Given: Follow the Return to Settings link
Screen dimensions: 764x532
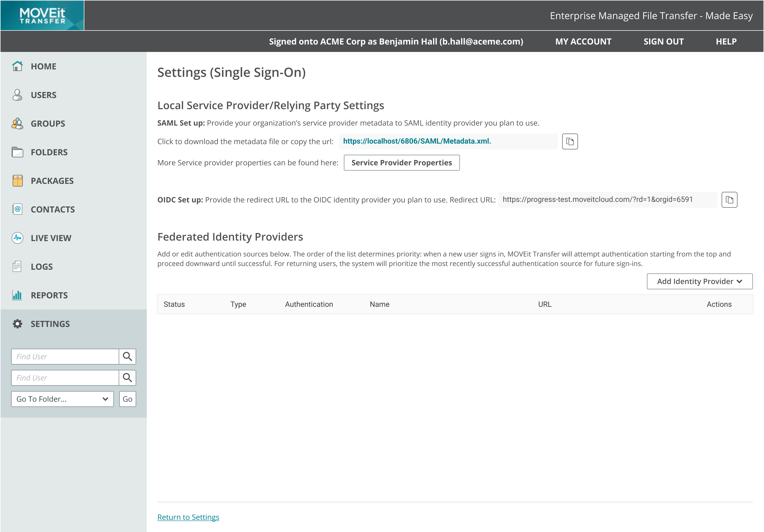Looking at the screenshot, I should pos(188,517).
